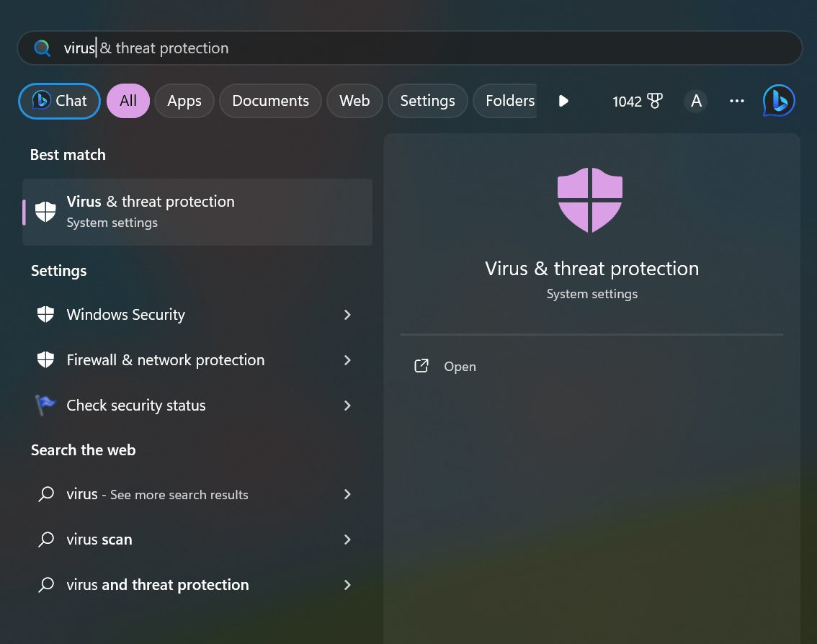Open the Chat button with Bing

59,101
